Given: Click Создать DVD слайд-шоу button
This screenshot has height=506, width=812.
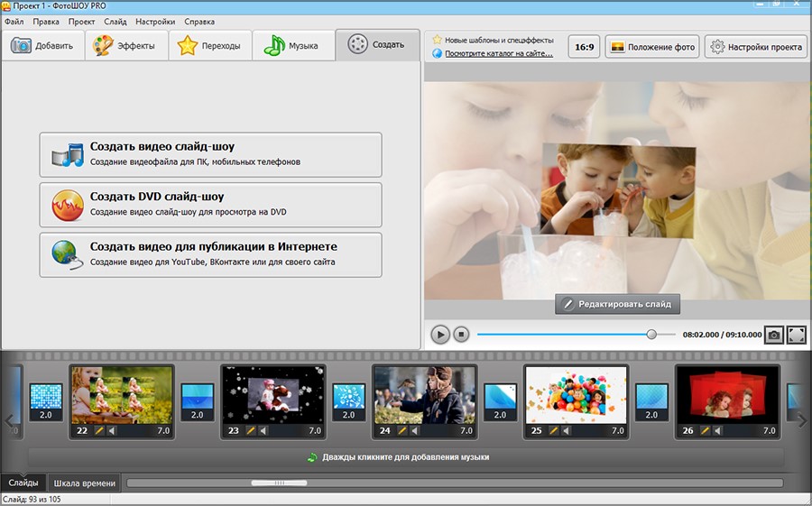Looking at the screenshot, I should point(211,205).
